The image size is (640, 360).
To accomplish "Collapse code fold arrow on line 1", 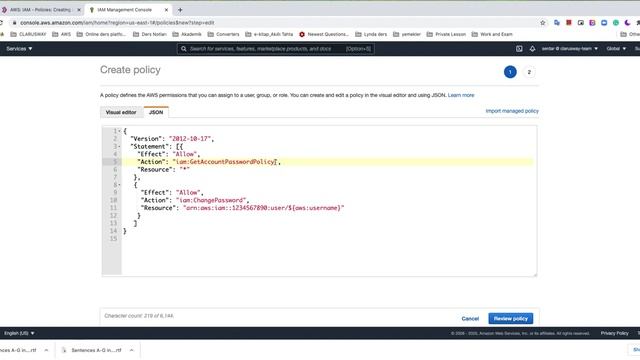I will pos(120,131).
